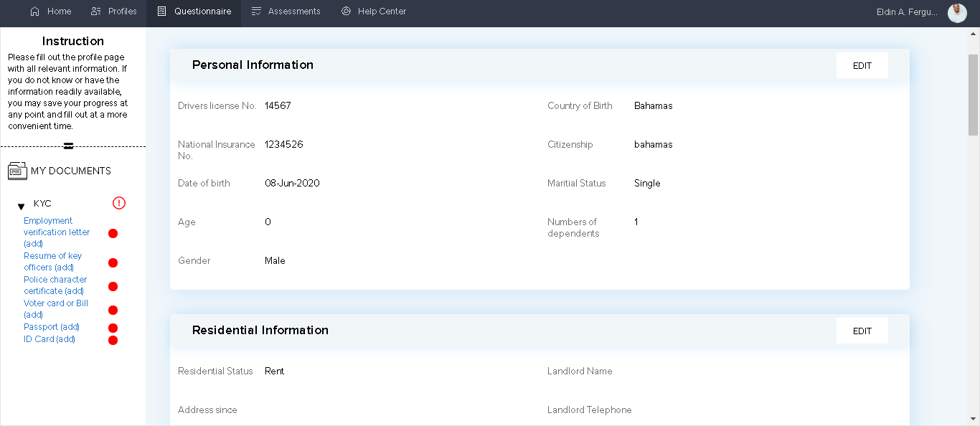Screen dimensions: 980x426
Task: Click red status dot beside Police character certificate
Action: point(113,286)
